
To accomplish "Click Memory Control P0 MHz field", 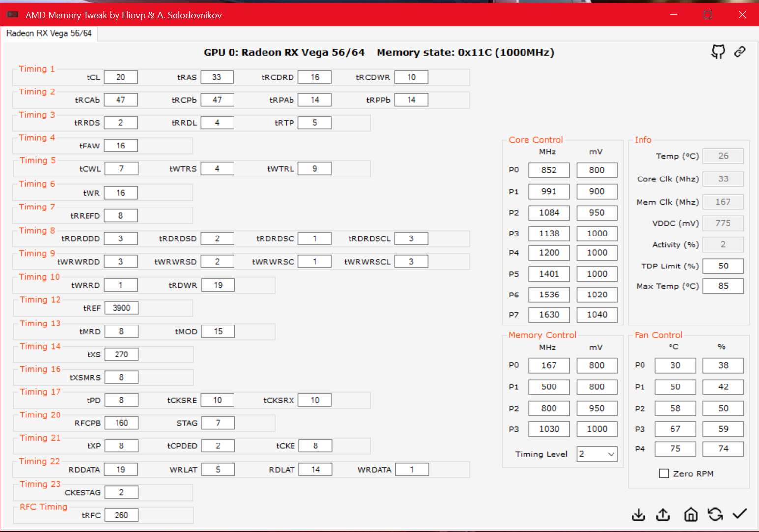I will pos(549,365).
